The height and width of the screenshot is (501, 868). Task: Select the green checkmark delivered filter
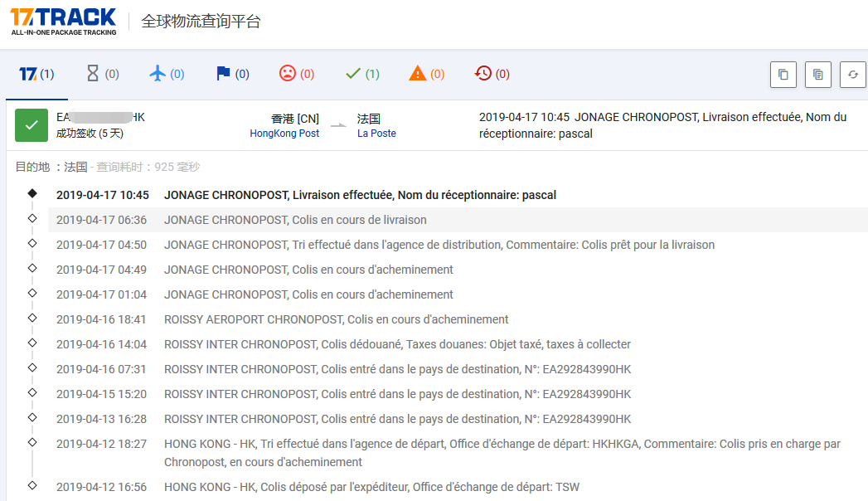click(361, 74)
